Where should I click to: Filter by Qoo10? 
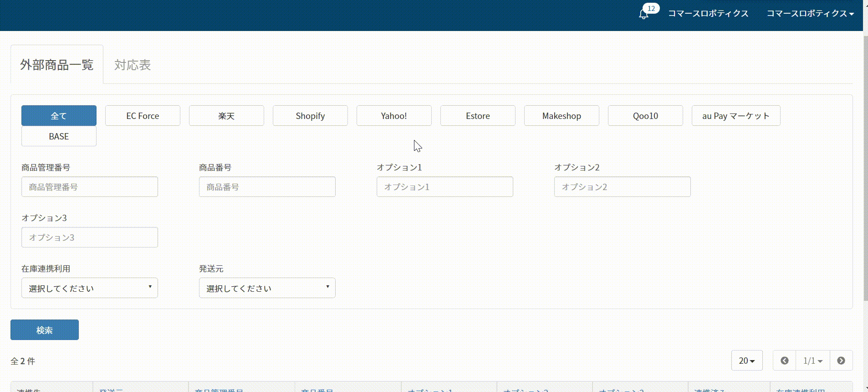point(645,116)
